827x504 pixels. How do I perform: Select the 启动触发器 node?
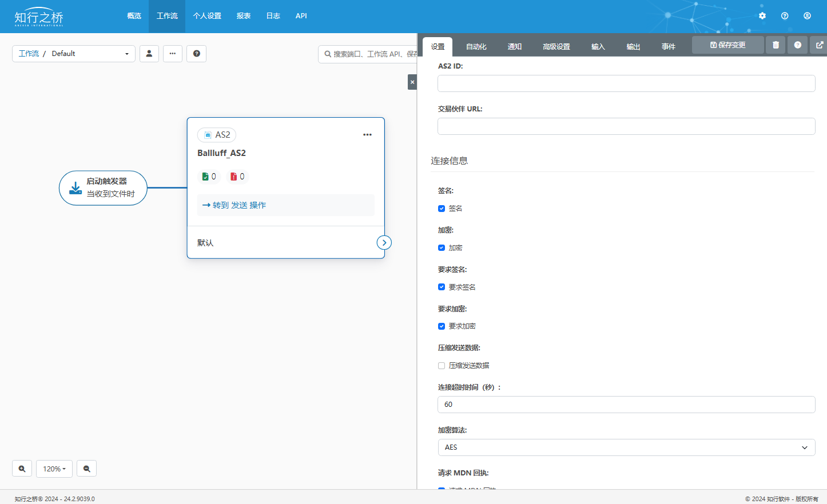coord(103,188)
